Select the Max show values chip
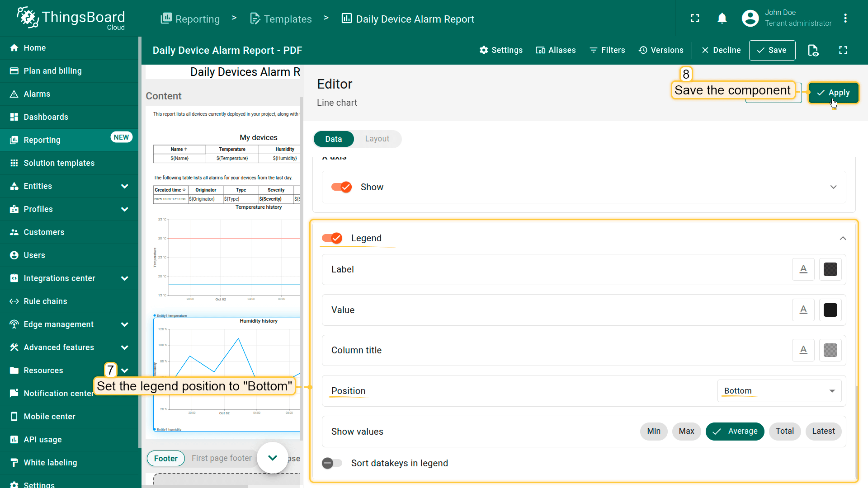868x488 pixels. coord(686,431)
